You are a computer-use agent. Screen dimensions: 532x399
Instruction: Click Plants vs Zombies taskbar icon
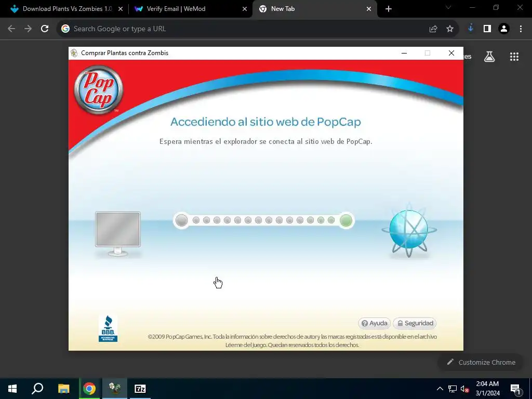pos(115,389)
